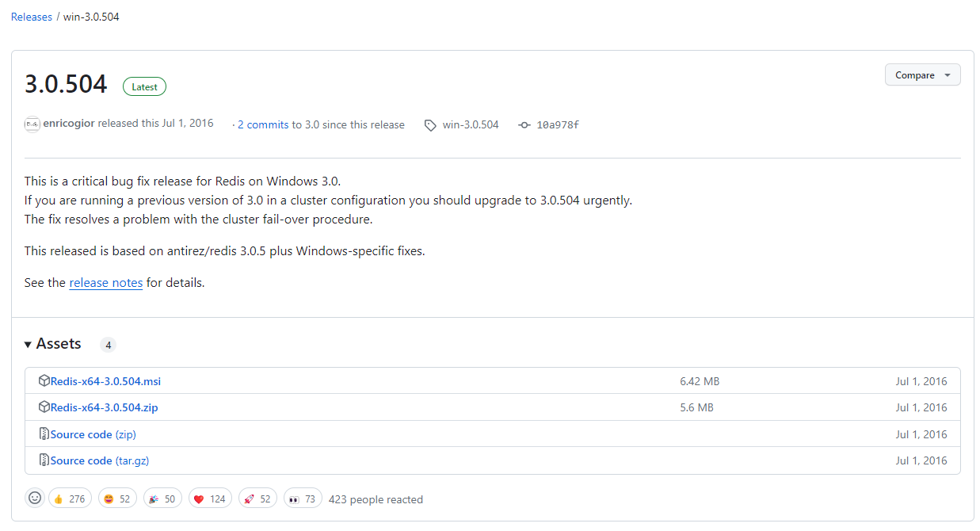Download the Source code (zip) archive
The width and height of the screenshot is (980, 531).
tap(93, 434)
